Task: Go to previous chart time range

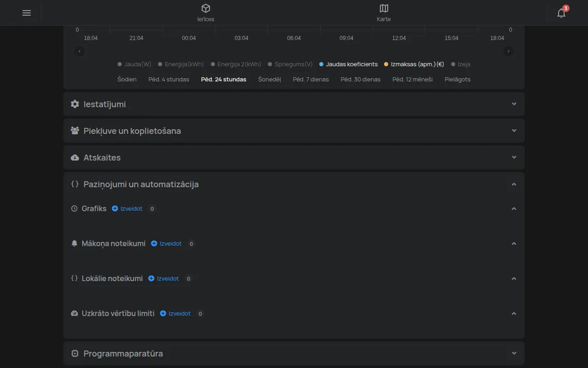Action: coord(80,51)
